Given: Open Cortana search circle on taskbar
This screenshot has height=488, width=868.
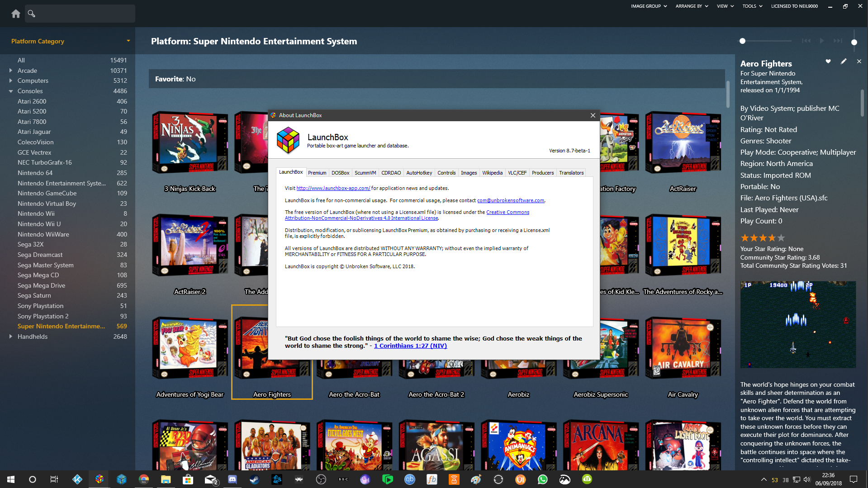Looking at the screenshot, I should tap(32, 479).
